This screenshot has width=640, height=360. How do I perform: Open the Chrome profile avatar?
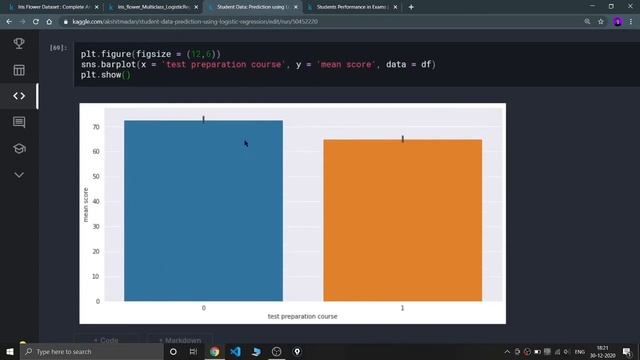tap(617, 22)
